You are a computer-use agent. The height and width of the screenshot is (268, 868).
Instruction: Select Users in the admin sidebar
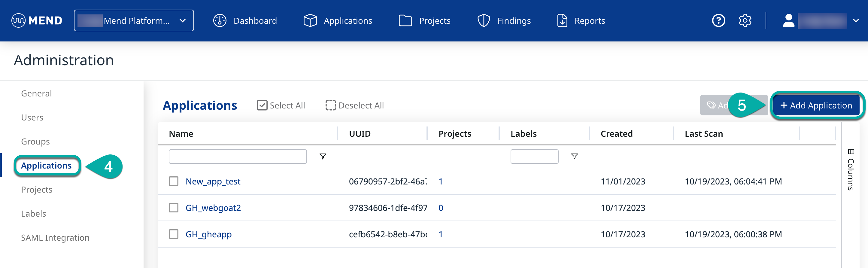click(x=32, y=118)
